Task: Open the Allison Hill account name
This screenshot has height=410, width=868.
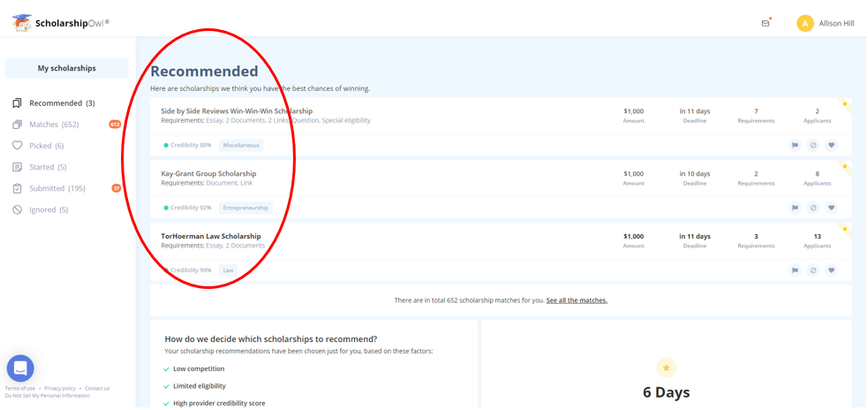Action: (837, 23)
